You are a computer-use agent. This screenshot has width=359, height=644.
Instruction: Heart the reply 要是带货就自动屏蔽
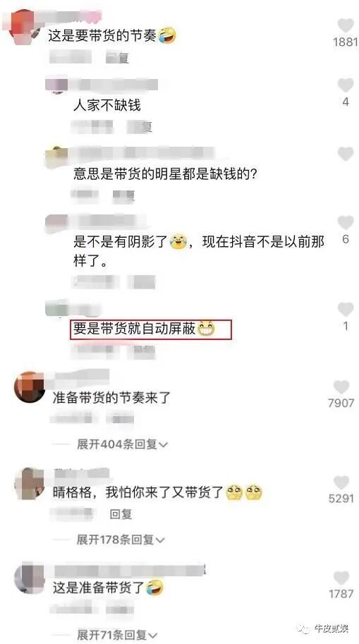346,310
